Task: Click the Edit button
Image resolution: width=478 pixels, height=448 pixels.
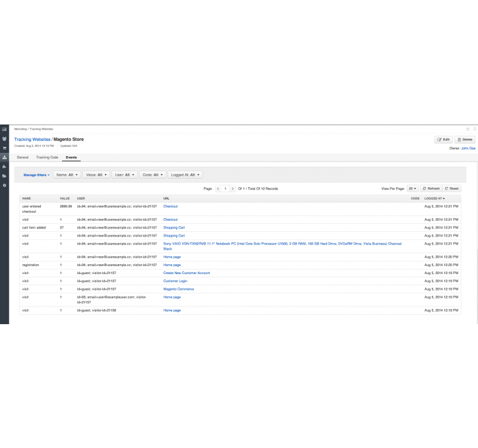Action: coord(443,140)
